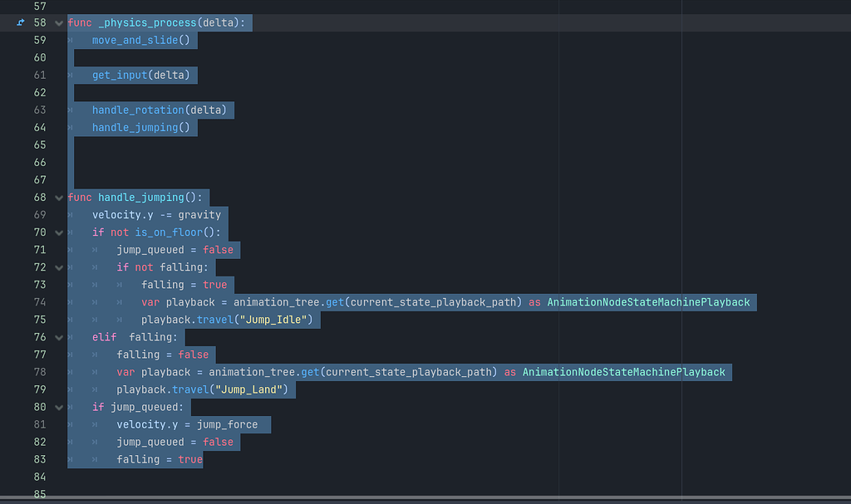Screen dimensions: 851x504
Task: Collapse the _physics_process function fold arrow
Action: [58, 22]
